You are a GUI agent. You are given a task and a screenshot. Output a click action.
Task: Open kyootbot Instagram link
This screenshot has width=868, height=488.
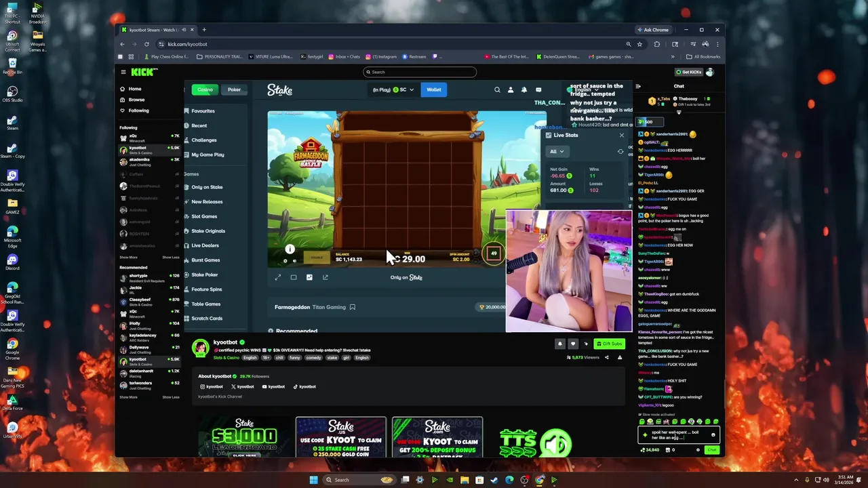click(212, 386)
